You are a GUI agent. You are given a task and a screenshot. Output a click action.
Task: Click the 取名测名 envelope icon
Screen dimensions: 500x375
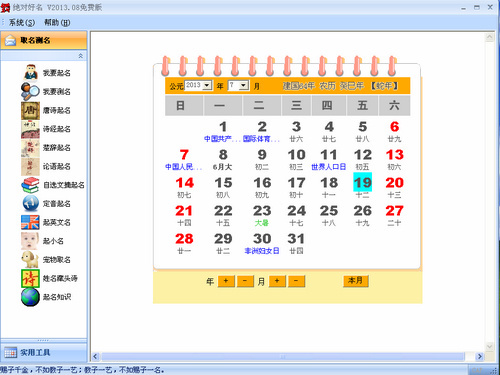click(x=10, y=40)
